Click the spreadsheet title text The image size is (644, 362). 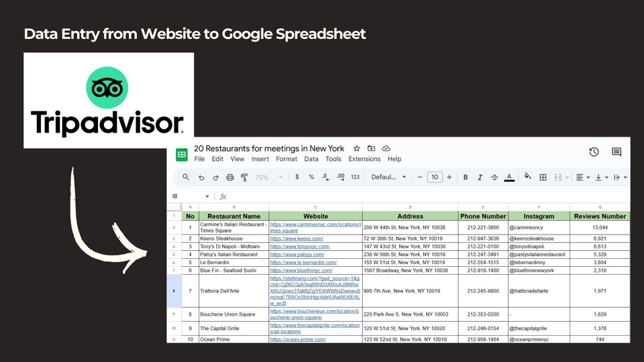[x=269, y=148]
